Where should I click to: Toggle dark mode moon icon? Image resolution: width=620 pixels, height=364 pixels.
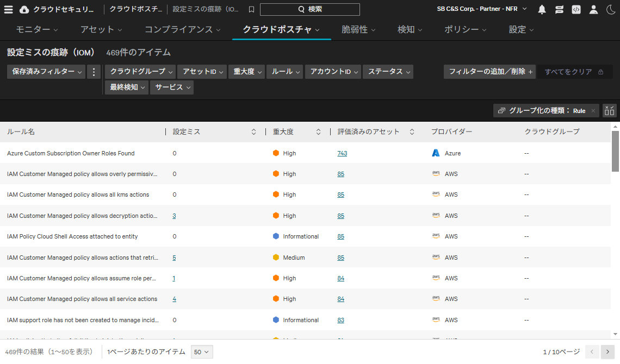pos(611,9)
